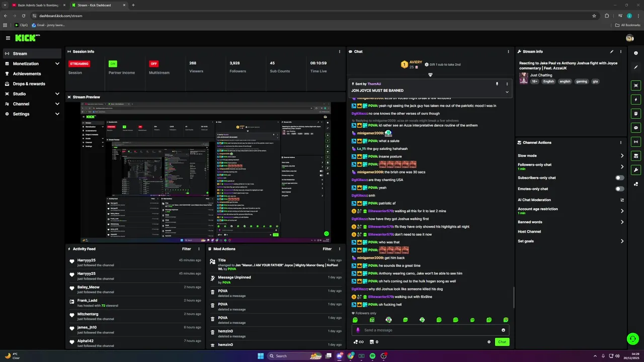
Task: Open AI Chat Moderation
Action: (x=534, y=200)
